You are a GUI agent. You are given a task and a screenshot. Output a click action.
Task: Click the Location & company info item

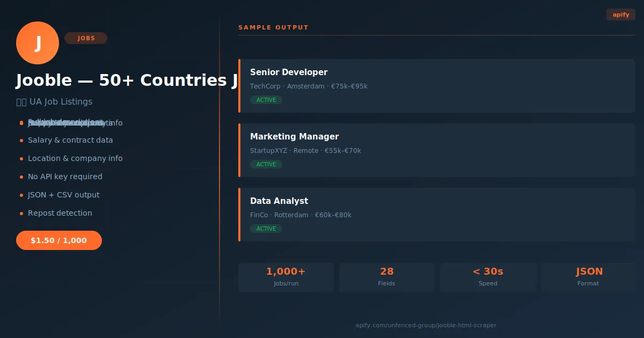click(x=75, y=158)
